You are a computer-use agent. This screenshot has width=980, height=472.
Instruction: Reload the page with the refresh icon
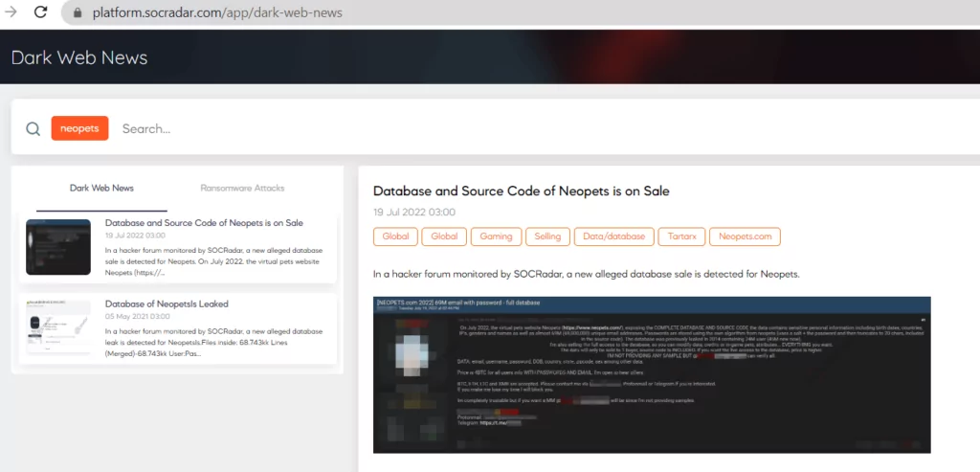40,11
